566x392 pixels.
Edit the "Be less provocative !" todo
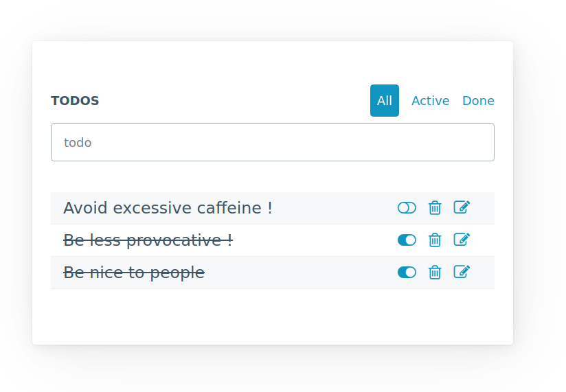pos(462,240)
